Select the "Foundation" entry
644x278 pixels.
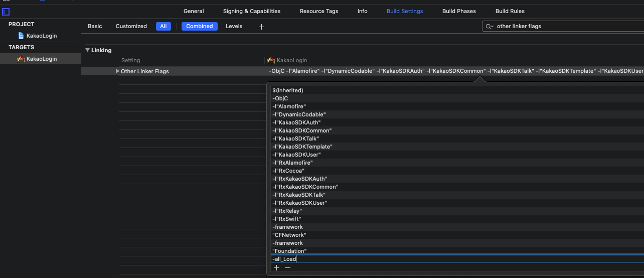point(457,251)
